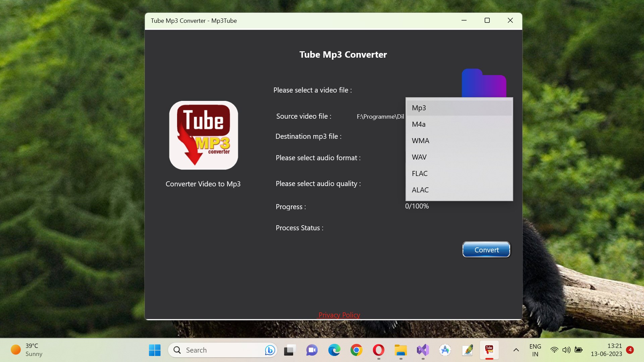Click the Edge browser taskbar icon
This screenshot has height=362, width=644.
click(x=334, y=350)
